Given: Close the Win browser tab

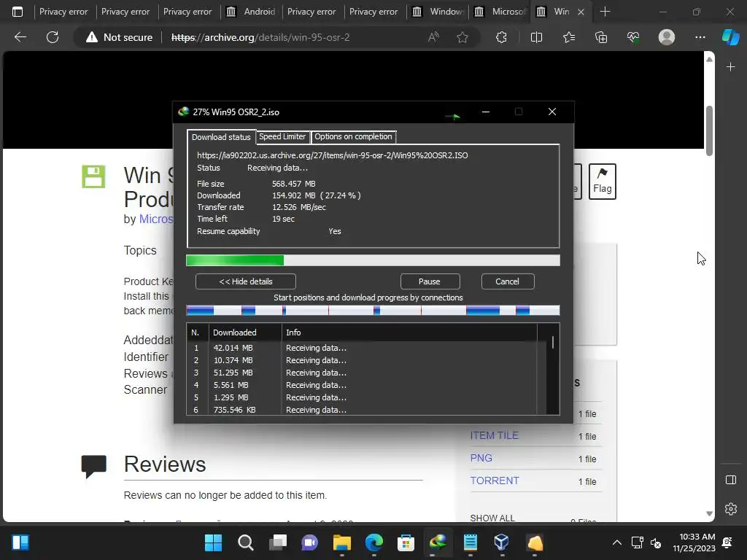Looking at the screenshot, I should pos(581,12).
